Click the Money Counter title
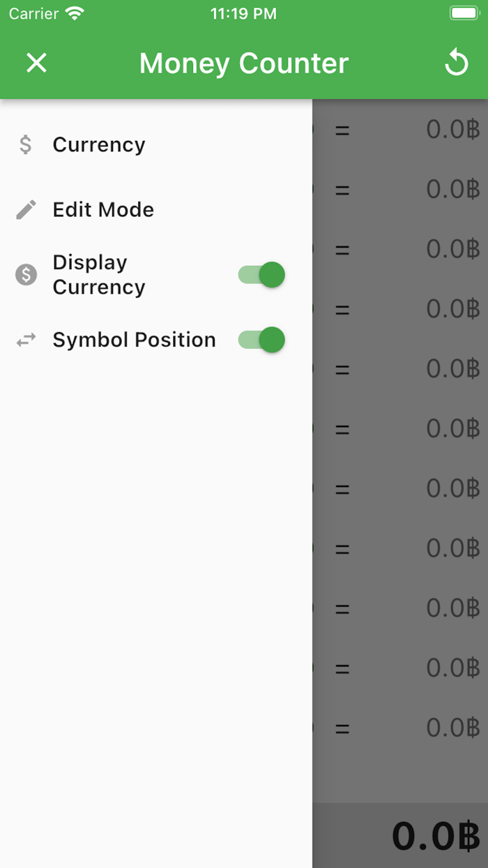Viewport: 488px width, 868px height. 243,62
